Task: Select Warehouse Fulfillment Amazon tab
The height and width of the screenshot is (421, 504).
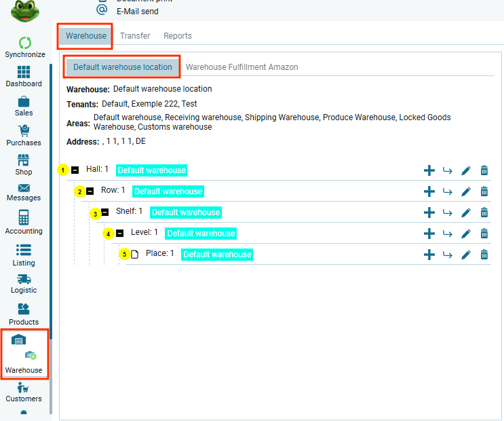Action: click(241, 67)
